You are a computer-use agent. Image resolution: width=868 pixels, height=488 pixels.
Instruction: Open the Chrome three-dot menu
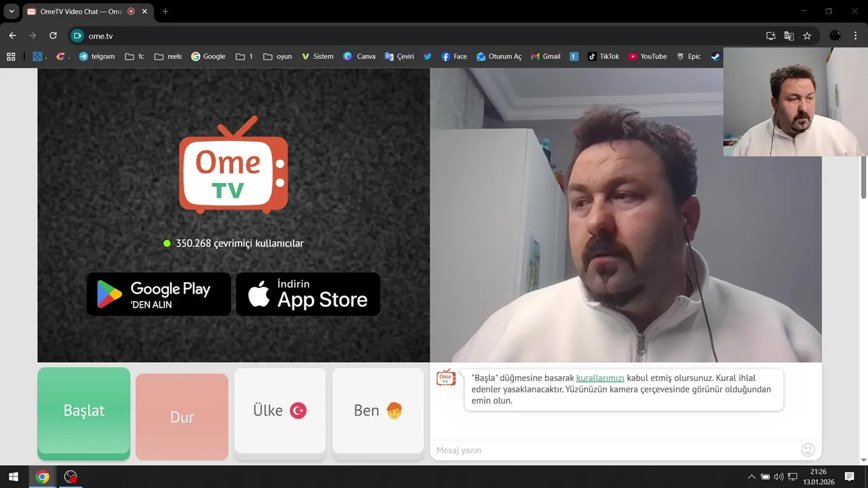pos(856,36)
